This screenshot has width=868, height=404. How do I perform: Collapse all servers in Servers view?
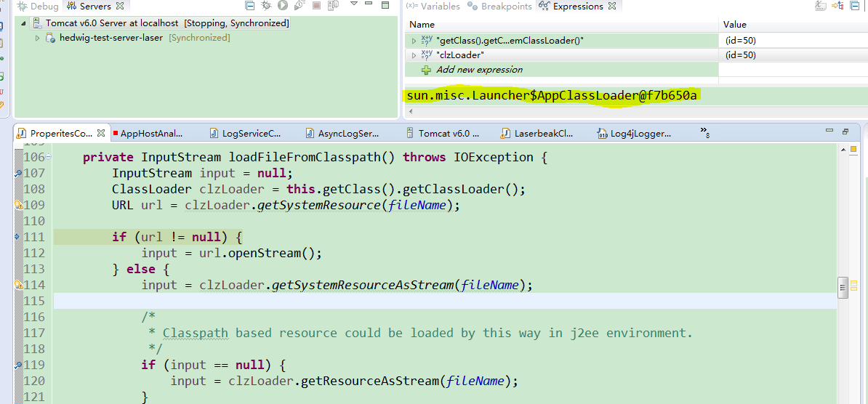tap(250, 6)
